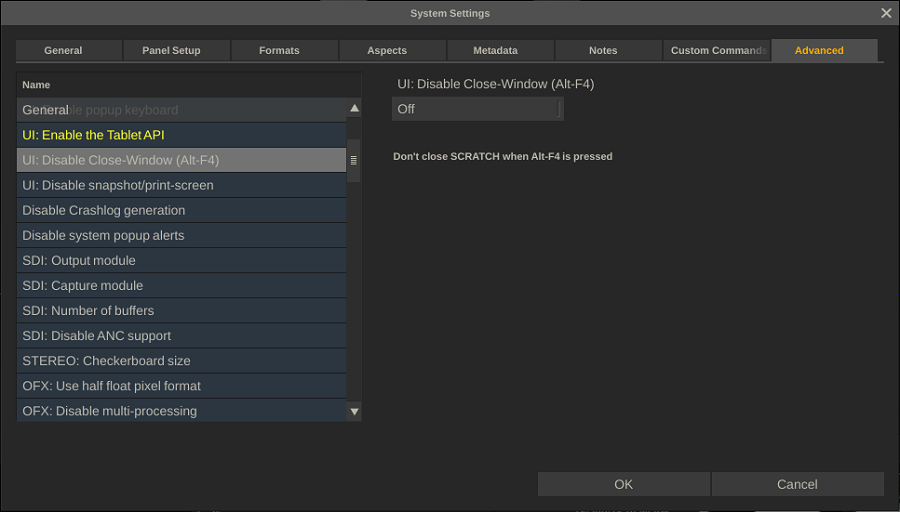Image resolution: width=900 pixels, height=512 pixels.
Task: Click the settings list scrollbar thumb
Action: click(353, 160)
